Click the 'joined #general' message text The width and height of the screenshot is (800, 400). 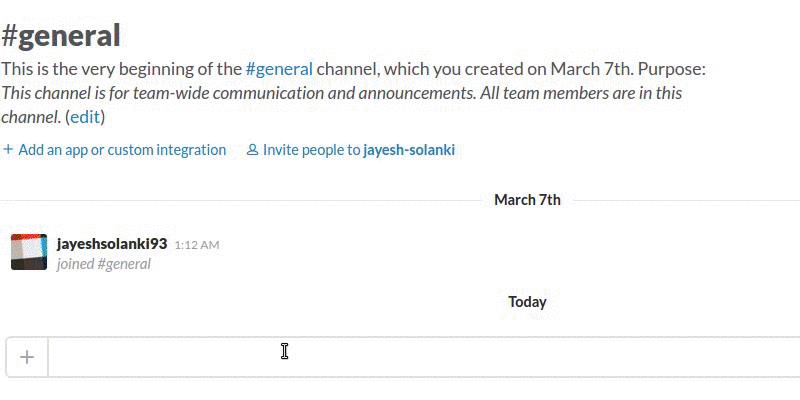(104, 264)
